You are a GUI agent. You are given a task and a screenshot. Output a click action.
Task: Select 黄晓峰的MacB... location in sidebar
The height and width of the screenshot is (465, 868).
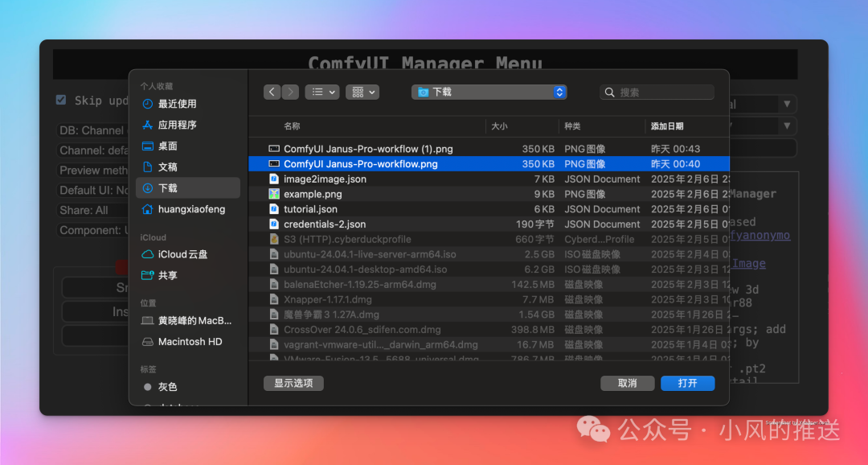tap(188, 320)
